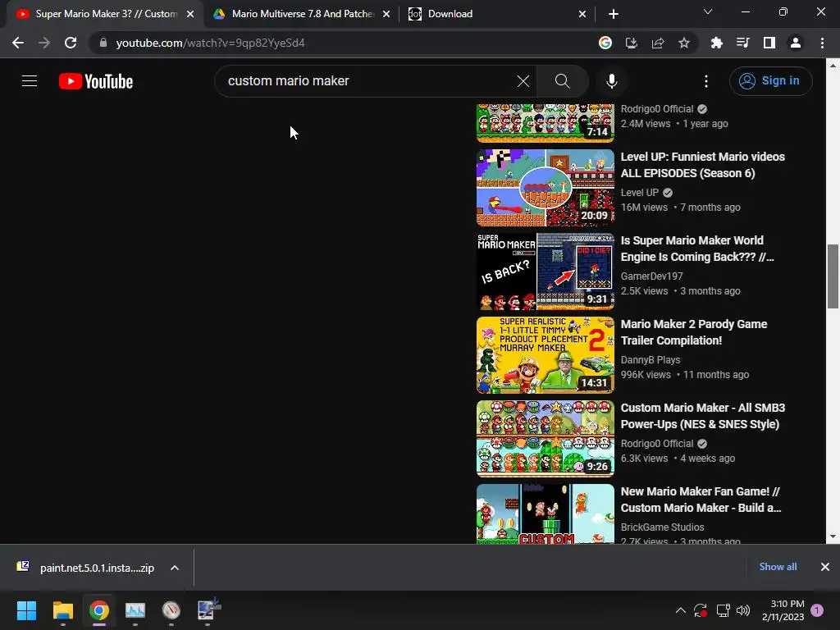Screen dimensions: 840x630
Task: Open BrickGame Studios channel
Action: coord(662,527)
